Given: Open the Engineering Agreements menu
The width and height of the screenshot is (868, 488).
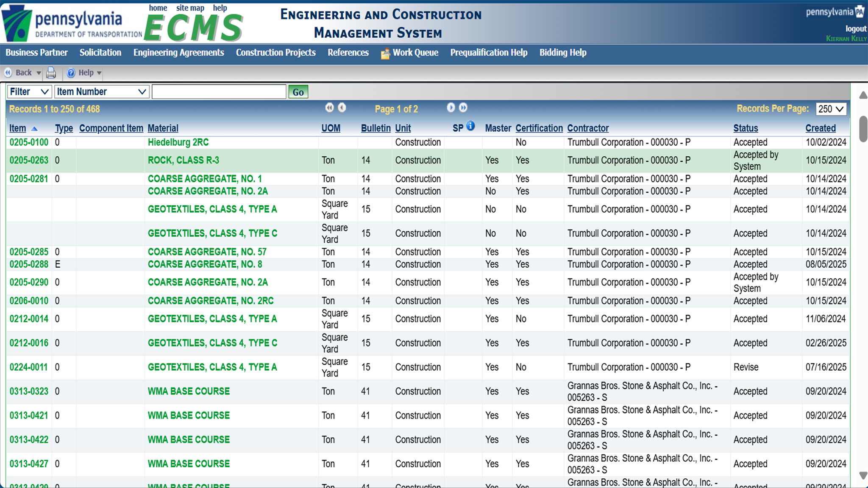Looking at the screenshot, I should point(178,53).
